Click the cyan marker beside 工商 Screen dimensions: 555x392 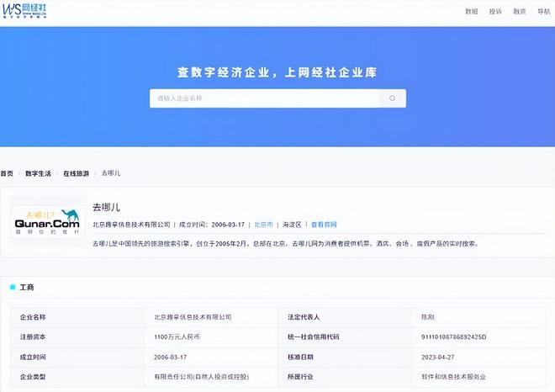point(13,287)
